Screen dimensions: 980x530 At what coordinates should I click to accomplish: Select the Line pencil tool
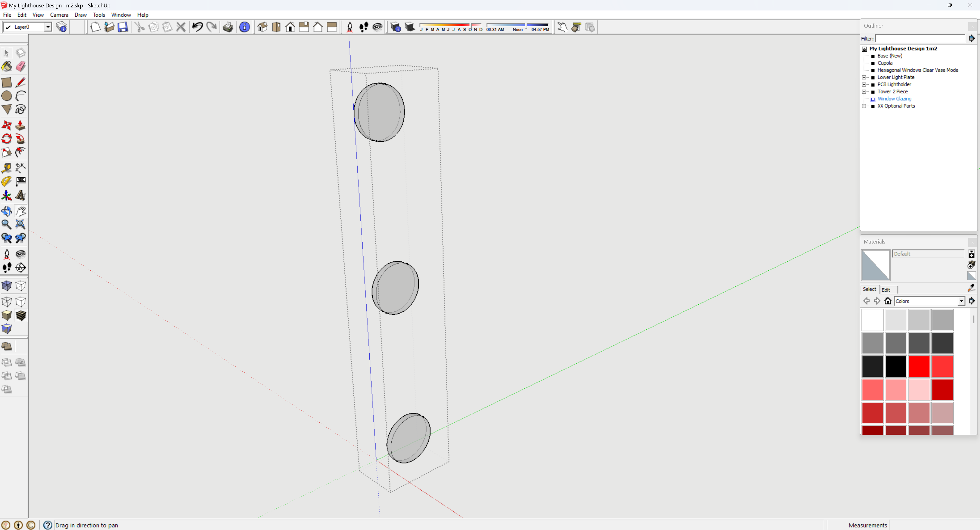[20, 82]
